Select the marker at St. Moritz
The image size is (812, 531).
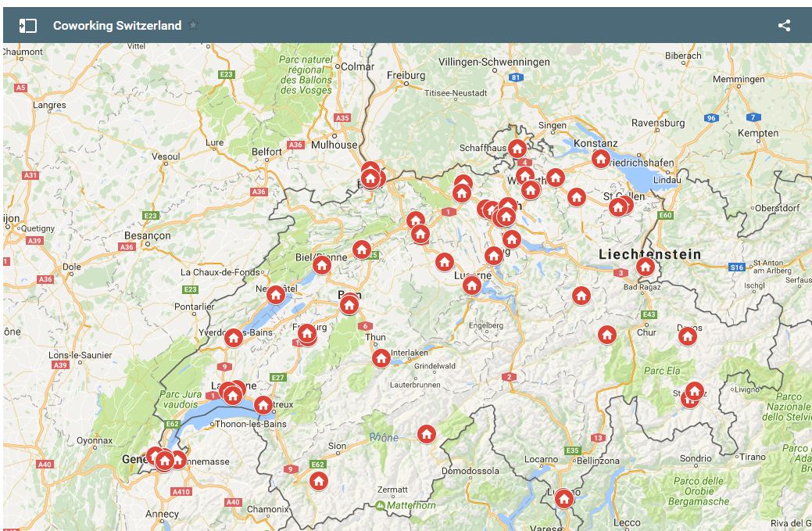coord(695,391)
